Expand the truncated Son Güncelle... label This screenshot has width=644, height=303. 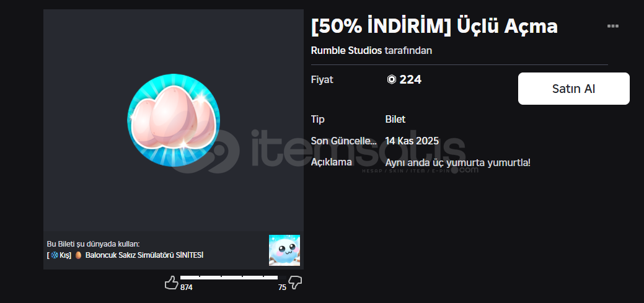click(x=344, y=141)
